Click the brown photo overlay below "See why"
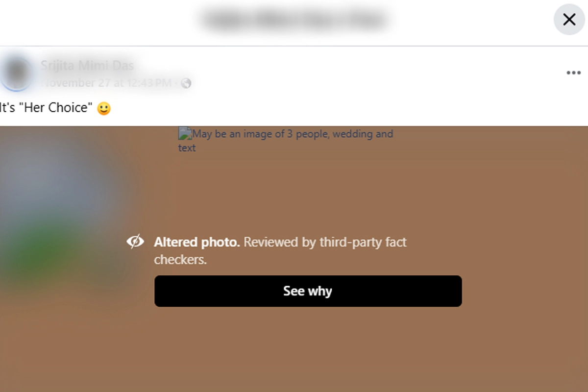The height and width of the screenshot is (392, 588). [308, 348]
